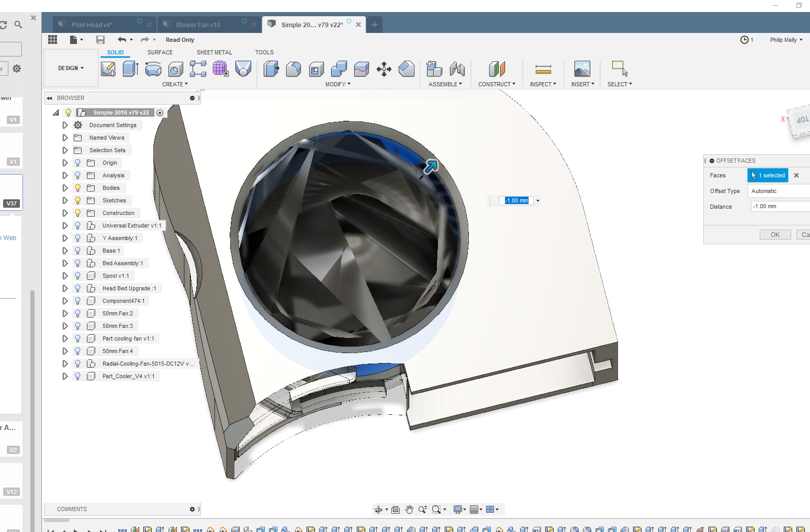Expand the Bodies folder in the browser
Image resolution: width=810 pixels, height=532 pixels.
(65, 187)
